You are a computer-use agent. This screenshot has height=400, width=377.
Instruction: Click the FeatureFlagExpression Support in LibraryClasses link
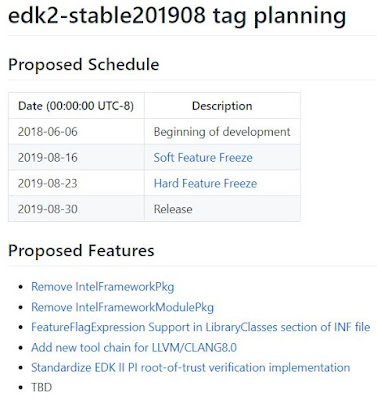pos(201,327)
